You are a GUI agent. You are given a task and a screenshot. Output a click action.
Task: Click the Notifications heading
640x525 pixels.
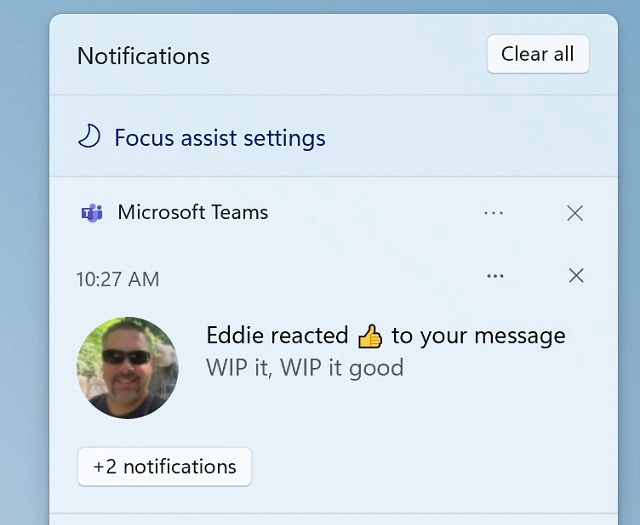click(x=143, y=56)
